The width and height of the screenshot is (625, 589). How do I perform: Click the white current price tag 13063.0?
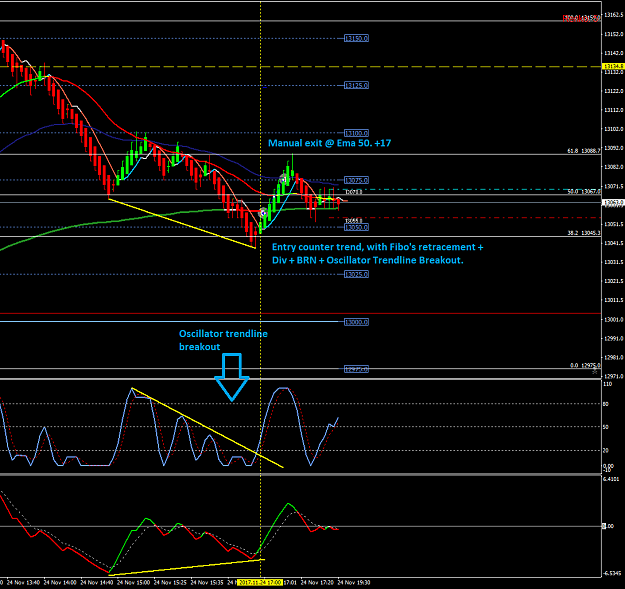click(x=613, y=202)
